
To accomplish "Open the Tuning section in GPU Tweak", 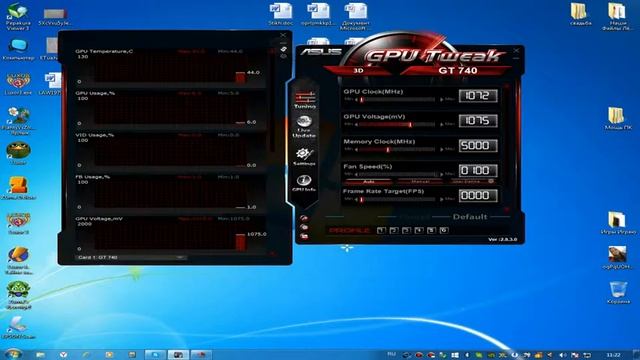I will click(305, 100).
